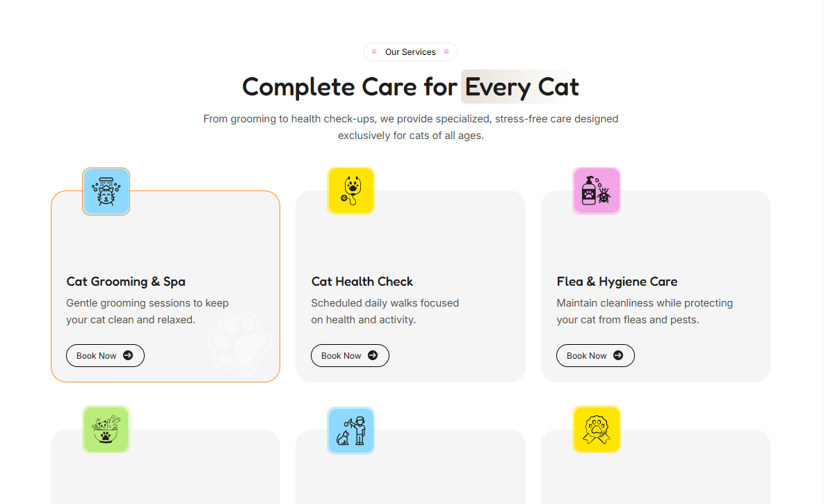The image size is (824, 504).
Task: Click the arrow inside Cat Health Check's Book Now
Action: (373, 355)
